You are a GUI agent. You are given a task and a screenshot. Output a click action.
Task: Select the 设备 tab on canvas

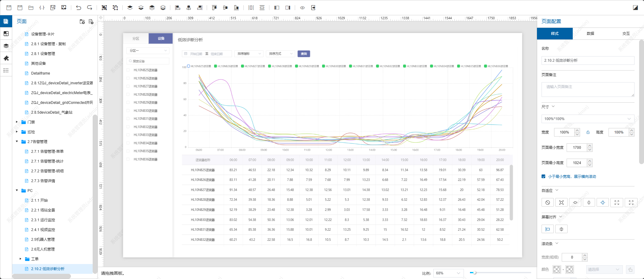point(161,39)
